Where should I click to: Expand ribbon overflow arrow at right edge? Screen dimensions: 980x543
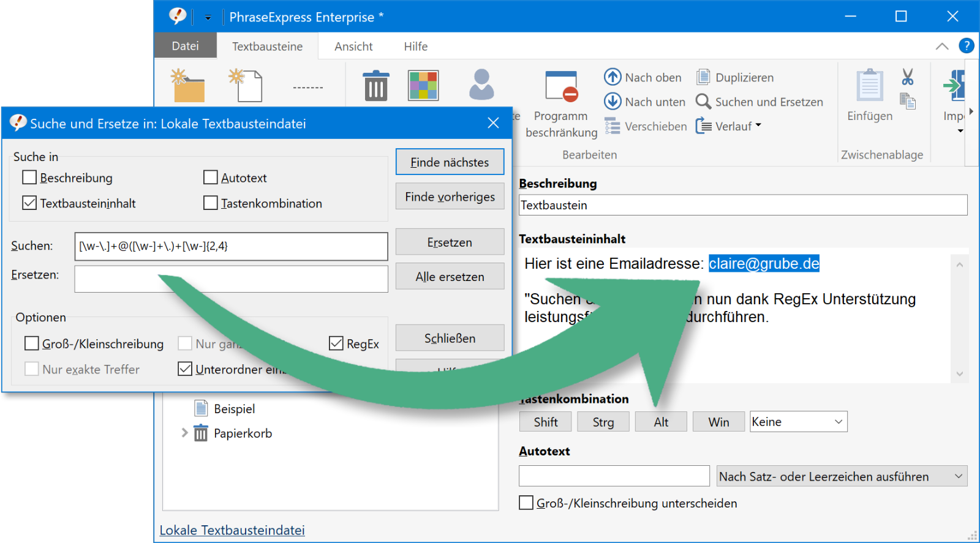pos(971,111)
